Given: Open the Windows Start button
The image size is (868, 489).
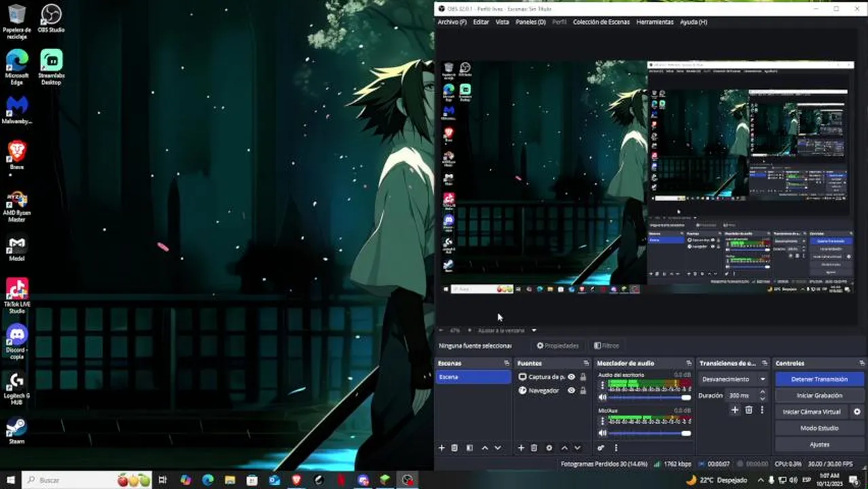Looking at the screenshot, I should pos(10,480).
